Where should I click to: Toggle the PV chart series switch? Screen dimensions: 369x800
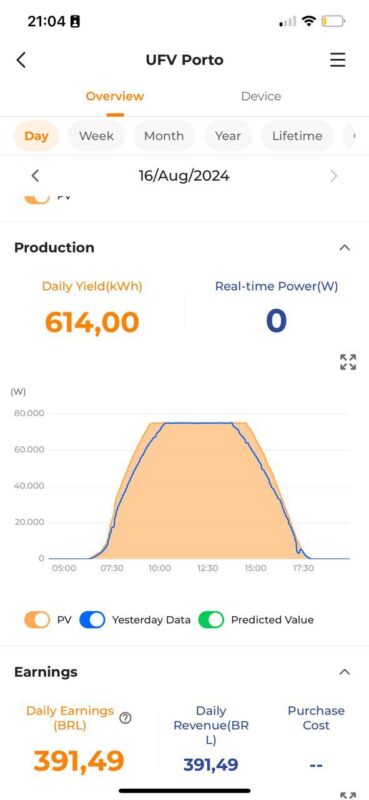[37, 620]
